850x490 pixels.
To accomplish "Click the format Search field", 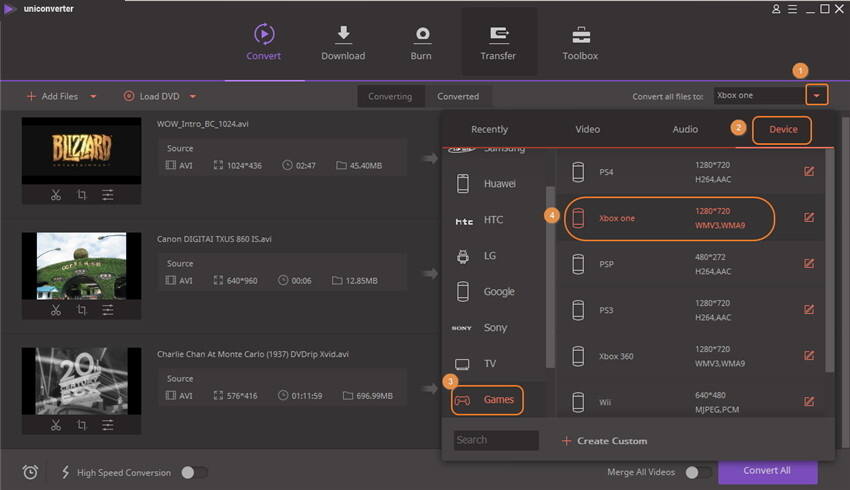I will tap(496, 440).
